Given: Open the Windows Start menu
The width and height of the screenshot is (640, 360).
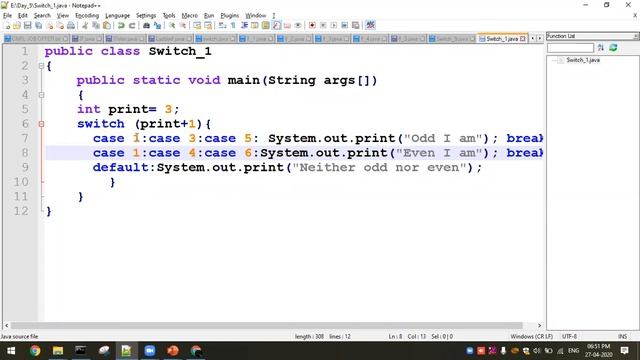Looking at the screenshot, I should click(11, 351).
